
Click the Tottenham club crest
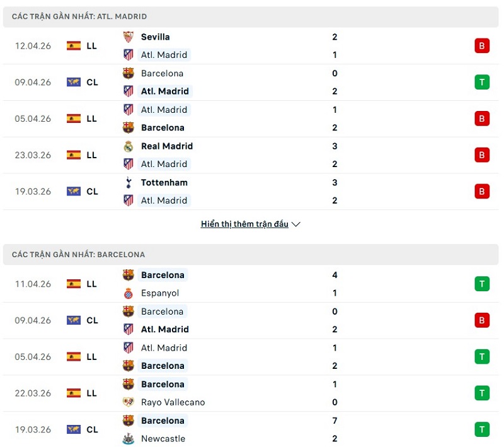pyautogui.click(x=128, y=182)
